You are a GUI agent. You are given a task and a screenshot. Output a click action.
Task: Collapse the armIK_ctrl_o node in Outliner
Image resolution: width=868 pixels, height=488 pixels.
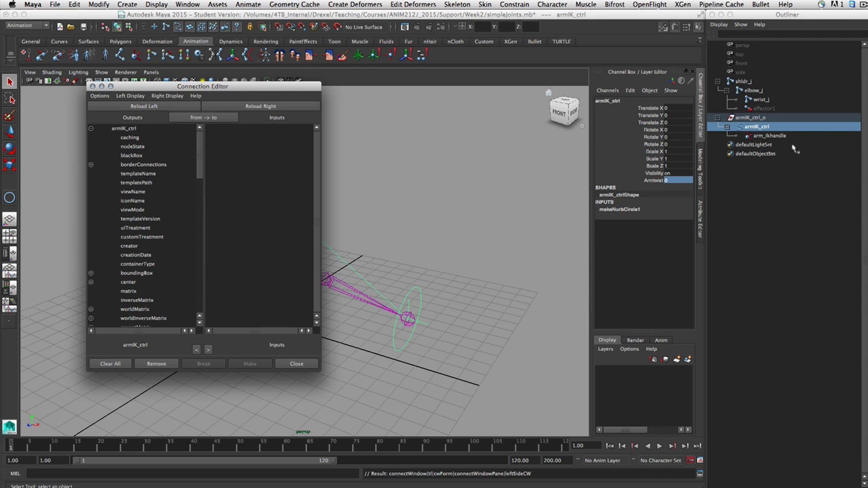[x=718, y=117]
